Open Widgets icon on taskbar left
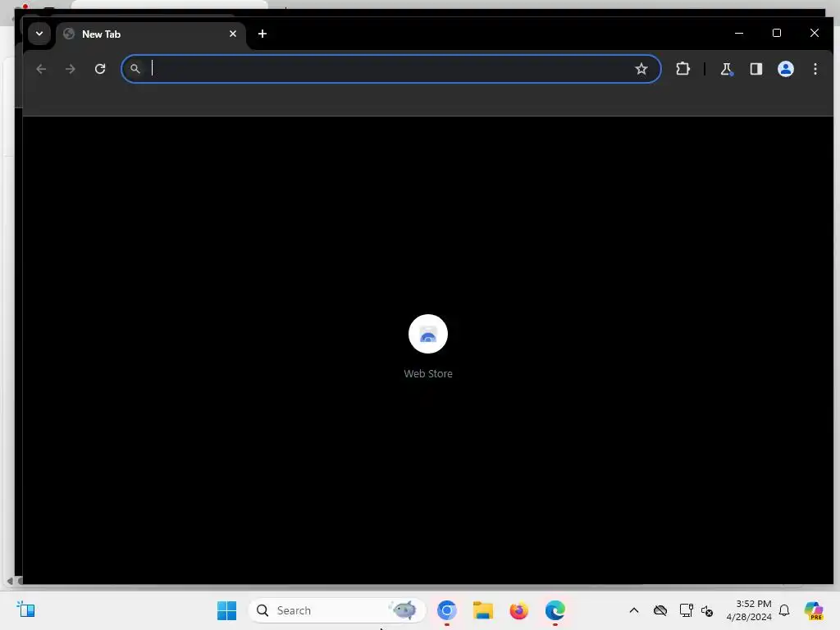 25,609
